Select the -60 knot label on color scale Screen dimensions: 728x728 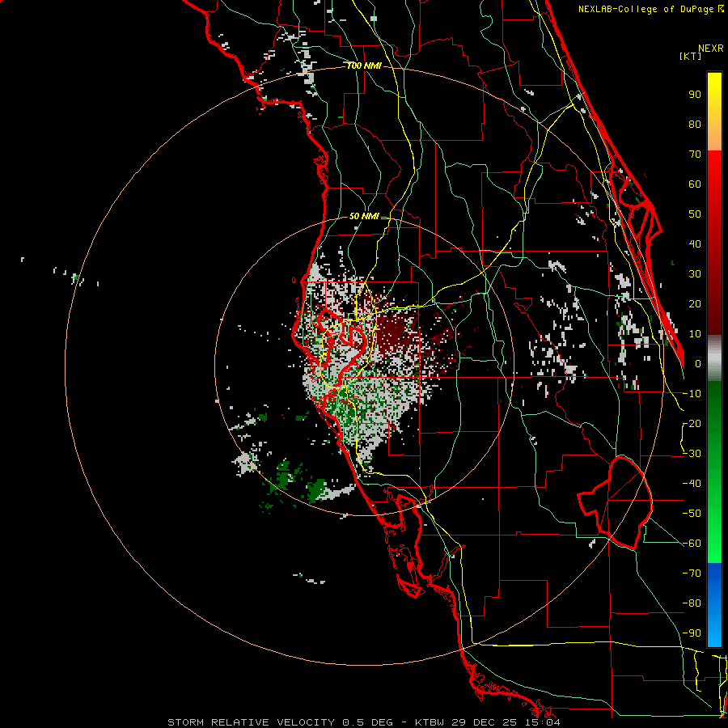click(692, 544)
